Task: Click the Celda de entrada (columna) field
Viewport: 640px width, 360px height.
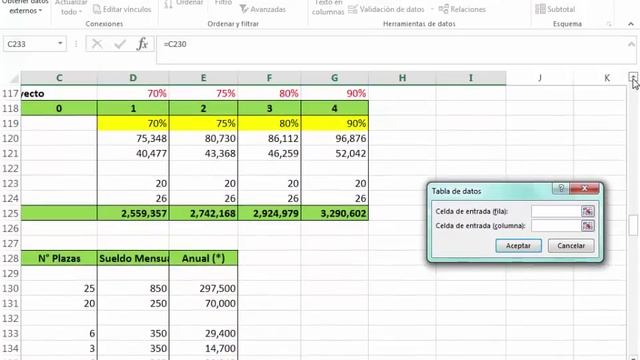Action: click(x=556, y=226)
